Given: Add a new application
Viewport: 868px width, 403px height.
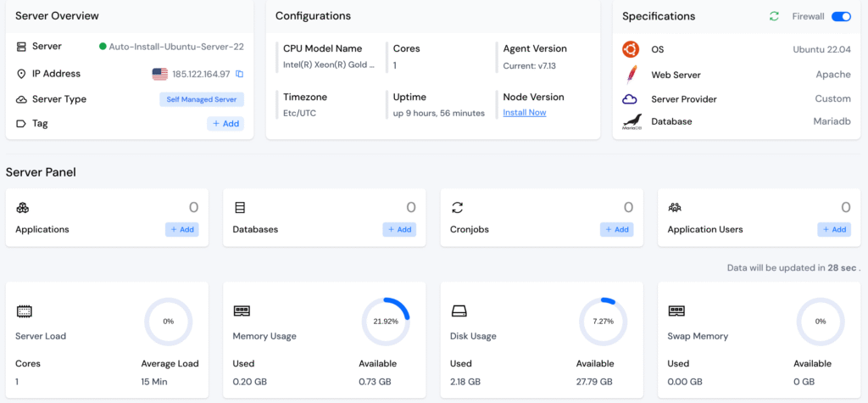Looking at the screenshot, I should point(181,230).
